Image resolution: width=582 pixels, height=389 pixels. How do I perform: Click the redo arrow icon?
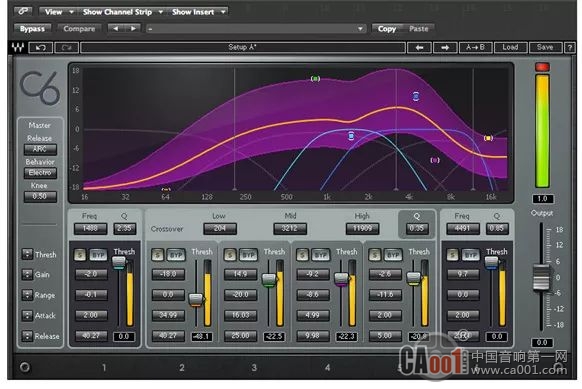[x=67, y=48]
